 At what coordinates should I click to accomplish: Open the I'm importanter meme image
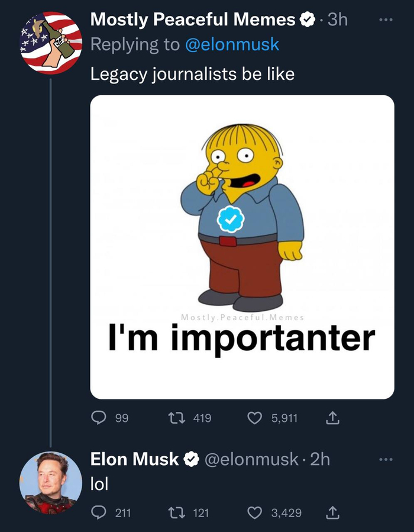(242, 247)
